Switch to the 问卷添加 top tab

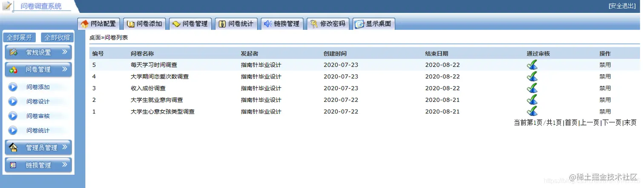pyautogui.click(x=145, y=24)
